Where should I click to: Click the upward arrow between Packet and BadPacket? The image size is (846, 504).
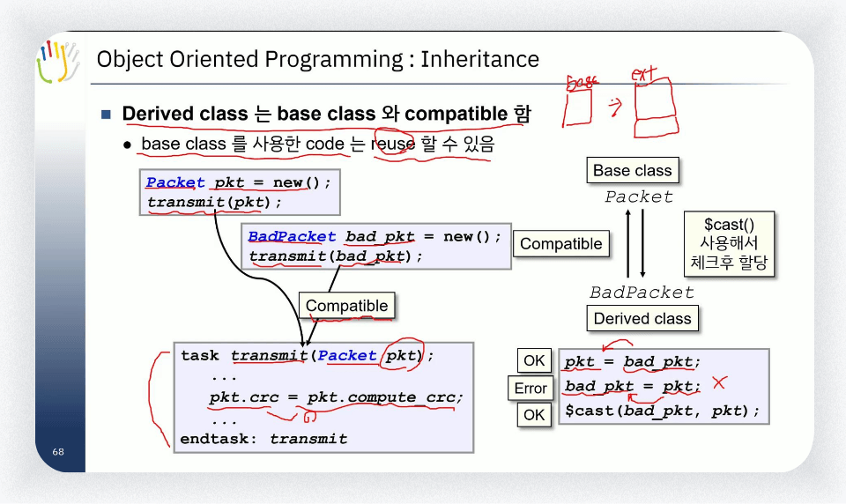click(x=628, y=243)
